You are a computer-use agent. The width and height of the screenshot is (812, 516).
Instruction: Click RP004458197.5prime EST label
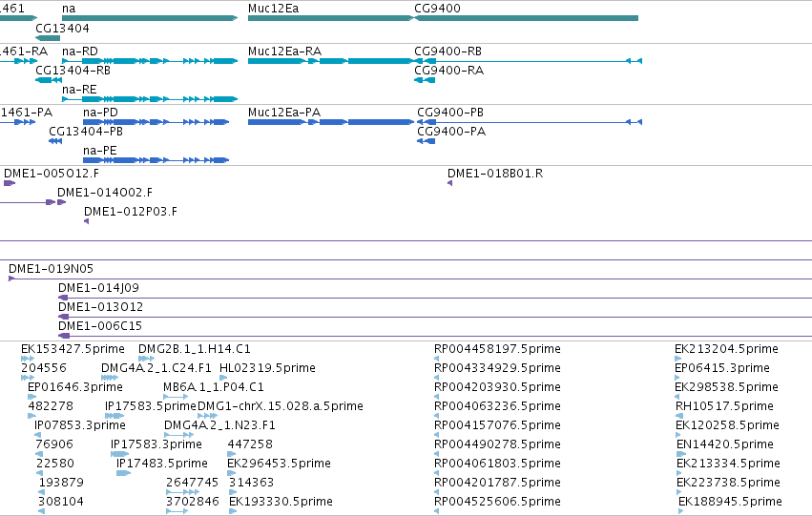pyautogui.click(x=497, y=349)
